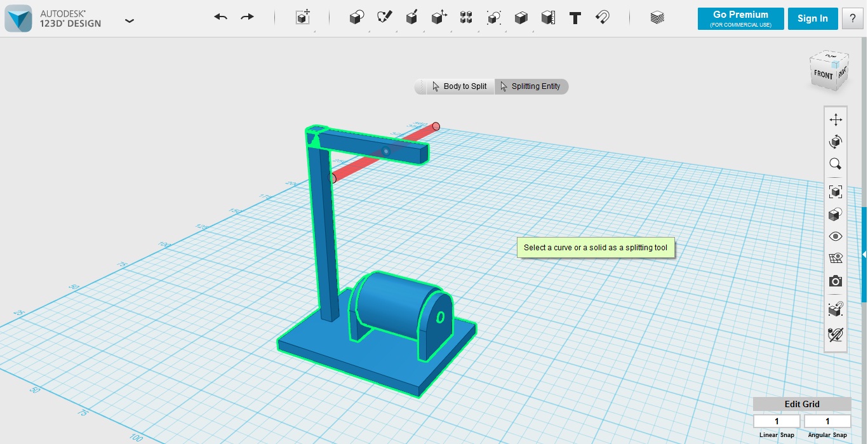Screen dimensions: 868x444
Task: Open the Materials tool
Action: click(657, 18)
